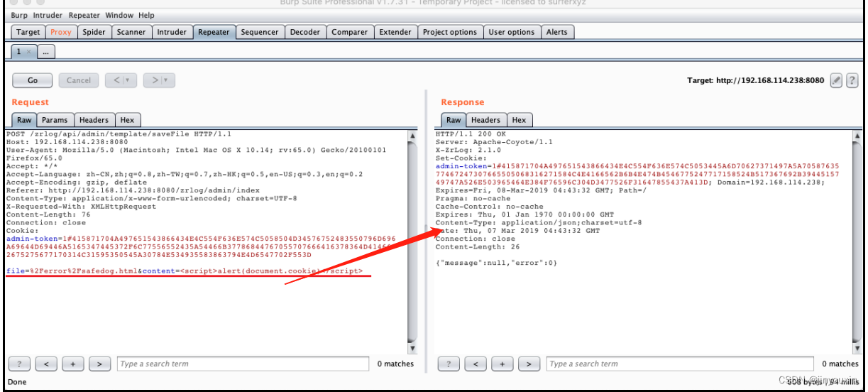Click request search plus options button

pos(72,364)
